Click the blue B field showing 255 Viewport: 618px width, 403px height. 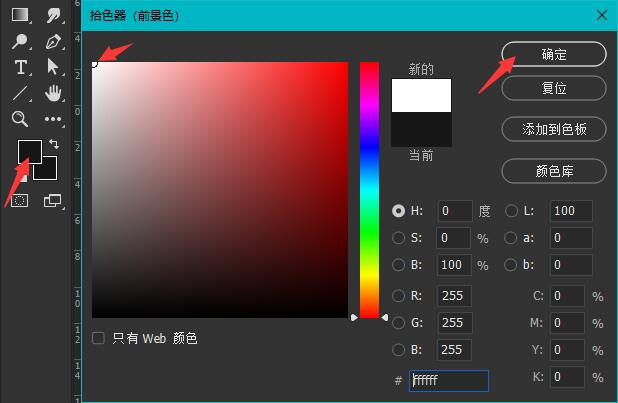pos(454,350)
